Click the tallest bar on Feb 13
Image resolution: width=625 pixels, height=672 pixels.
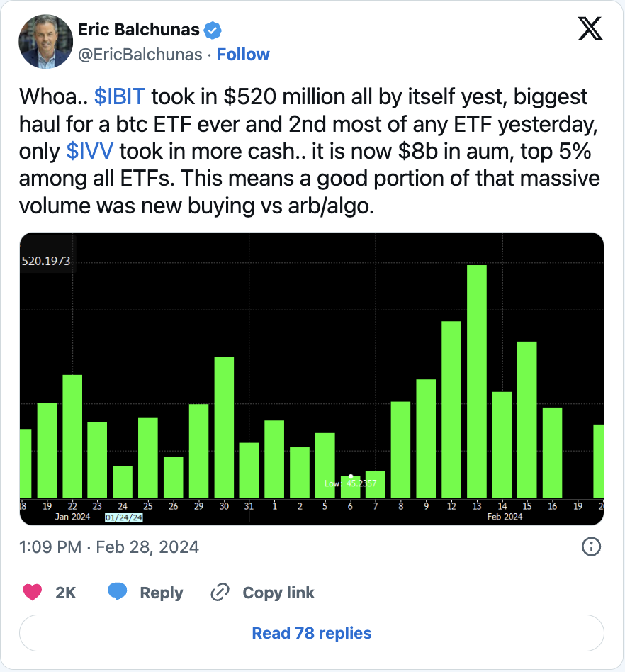click(476, 381)
